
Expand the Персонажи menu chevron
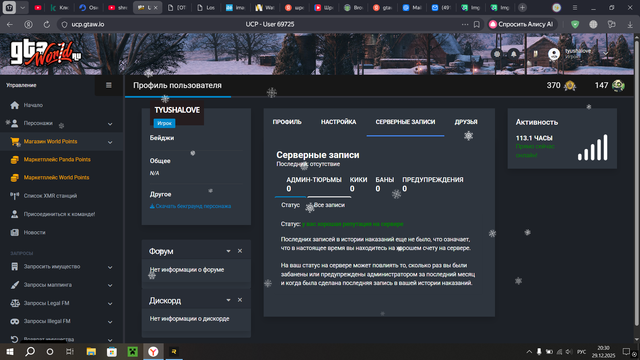110,124
